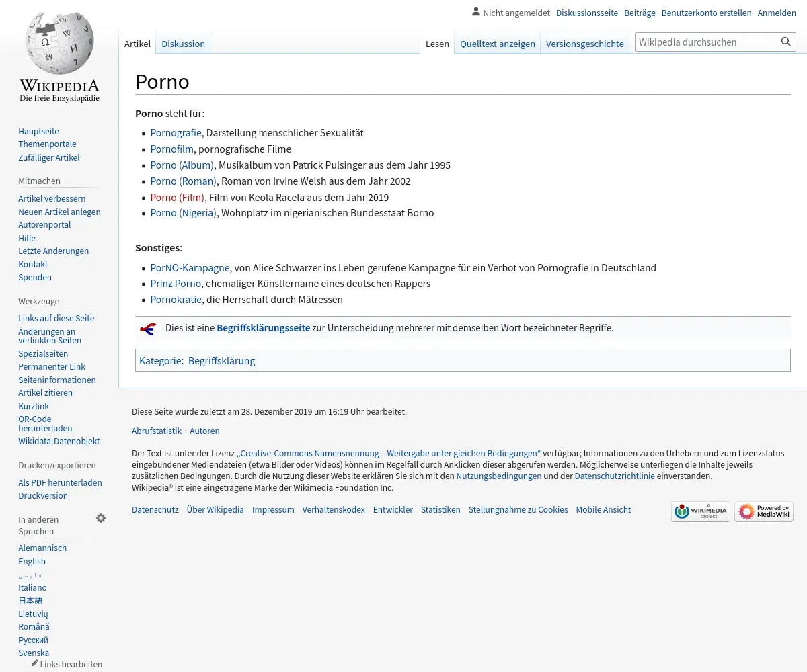Switch to the Diskussion tab
The height and width of the screenshot is (672, 807).
[183, 44]
